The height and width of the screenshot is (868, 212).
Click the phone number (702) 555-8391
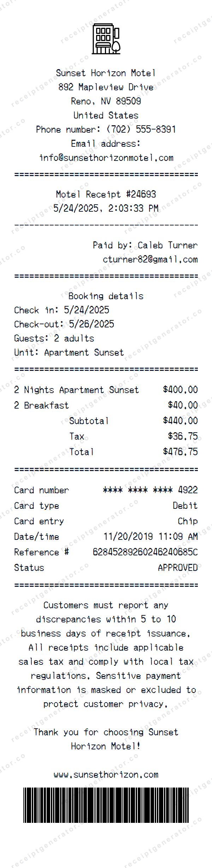click(141, 129)
